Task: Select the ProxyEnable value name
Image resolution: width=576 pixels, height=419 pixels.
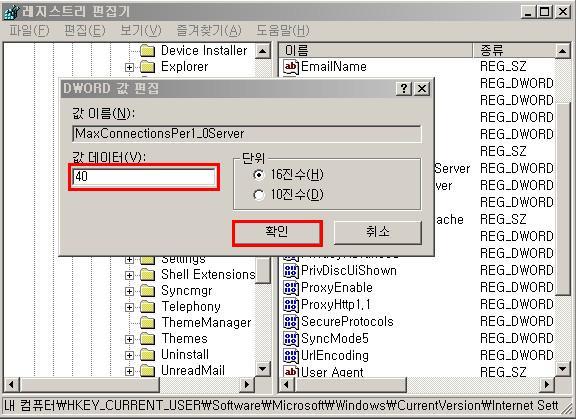Action: 336,288
